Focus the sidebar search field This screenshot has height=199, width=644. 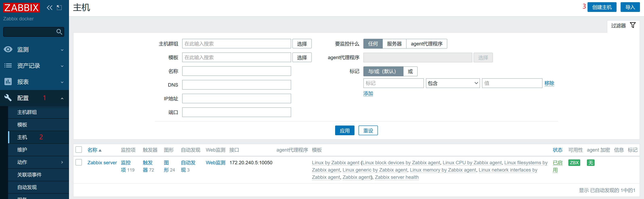pyautogui.click(x=33, y=32)
